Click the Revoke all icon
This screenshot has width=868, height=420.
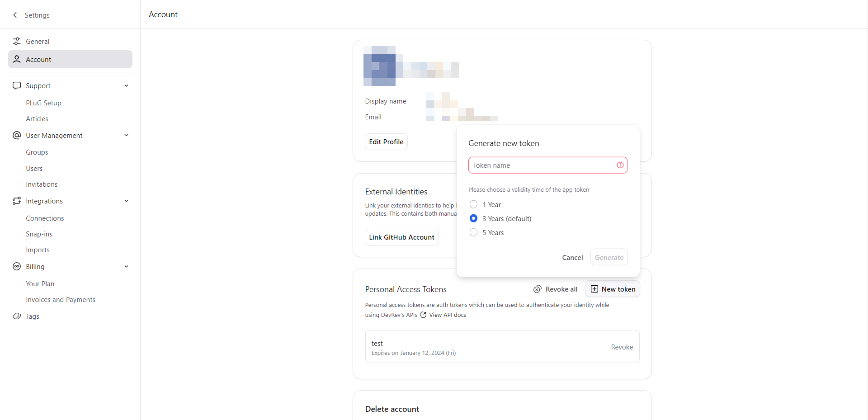(x=538, y=289)
